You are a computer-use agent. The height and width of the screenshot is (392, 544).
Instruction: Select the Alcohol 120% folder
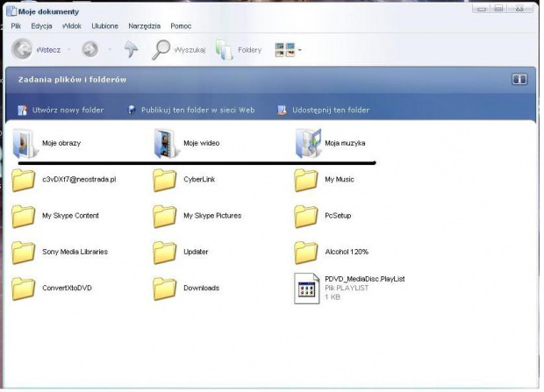click(x=306, y=252)
